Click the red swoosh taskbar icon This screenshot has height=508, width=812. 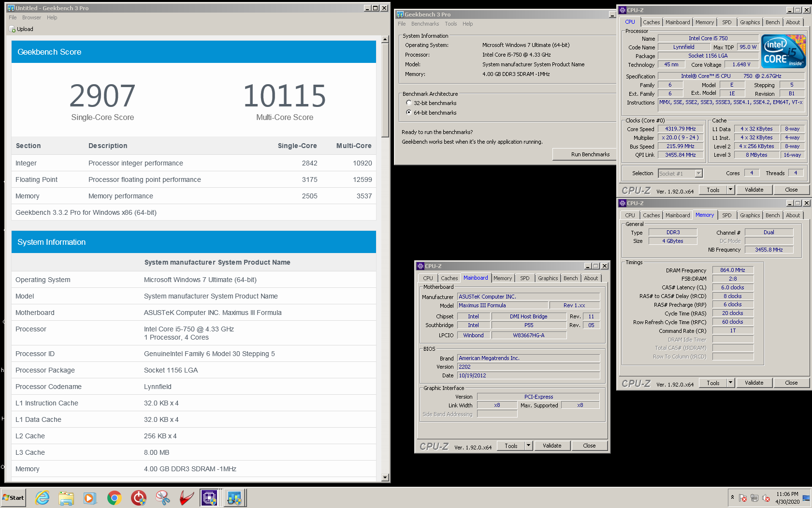point(187,497)
